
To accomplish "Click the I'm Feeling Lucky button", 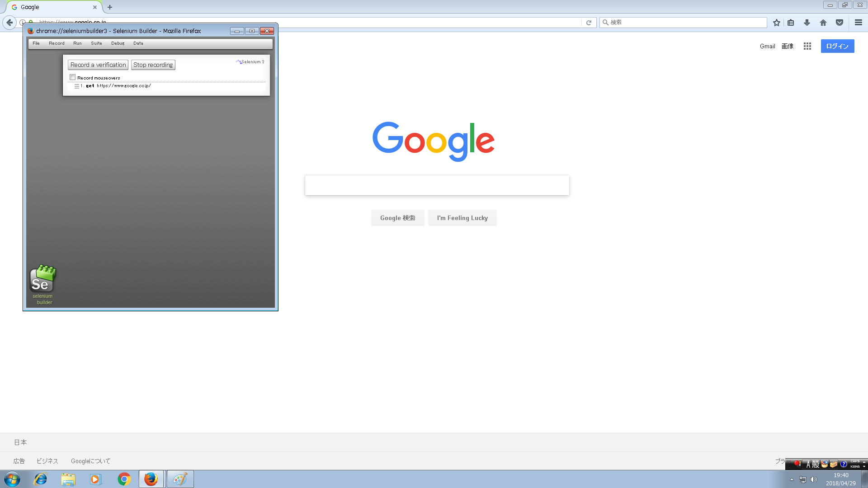I will (462, 218).
